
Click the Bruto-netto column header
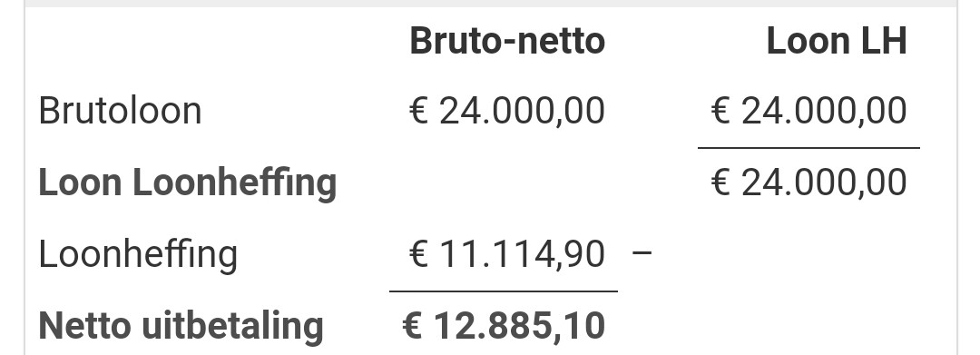pos(507,41)
